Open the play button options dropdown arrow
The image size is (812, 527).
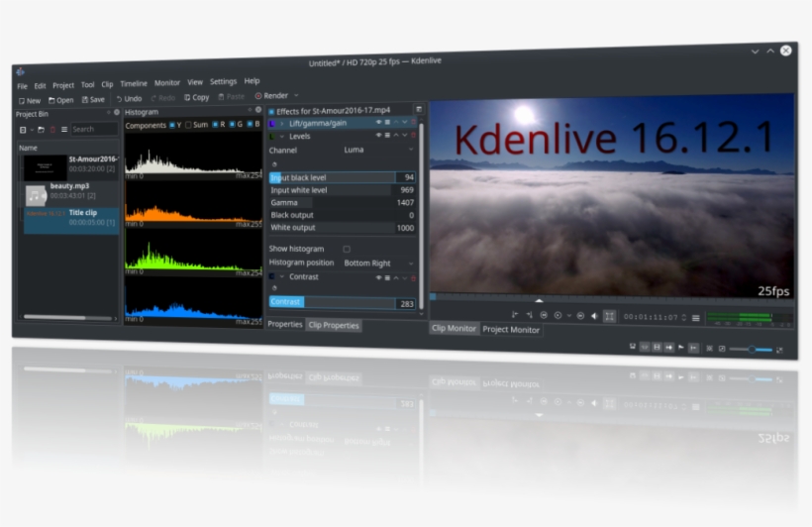coord(568,315)
